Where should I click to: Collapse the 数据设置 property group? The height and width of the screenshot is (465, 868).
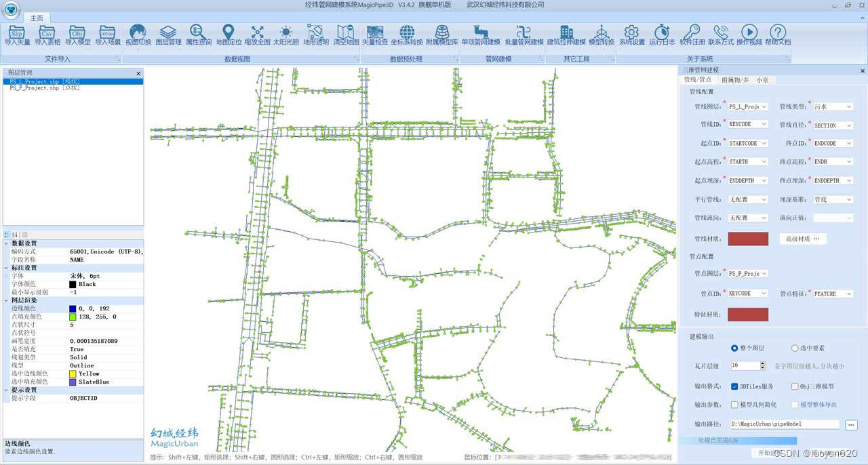pos(7,243)
